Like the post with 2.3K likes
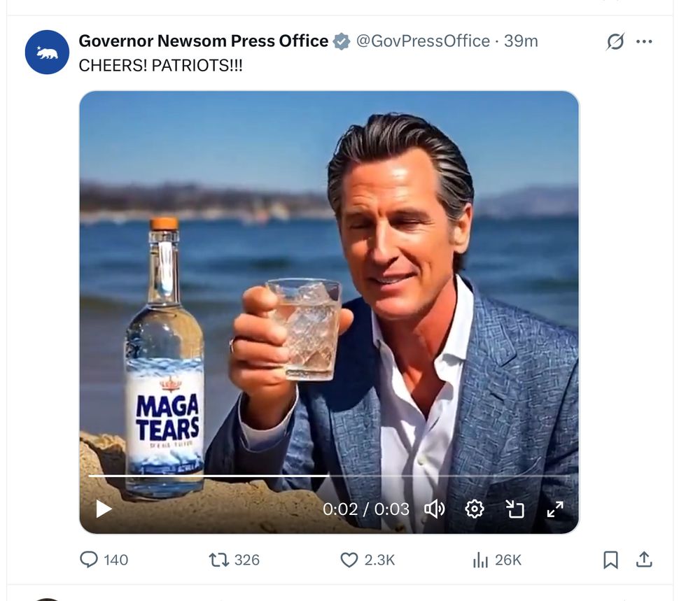The height and width of the screenshot is (601, 700). 349,560
